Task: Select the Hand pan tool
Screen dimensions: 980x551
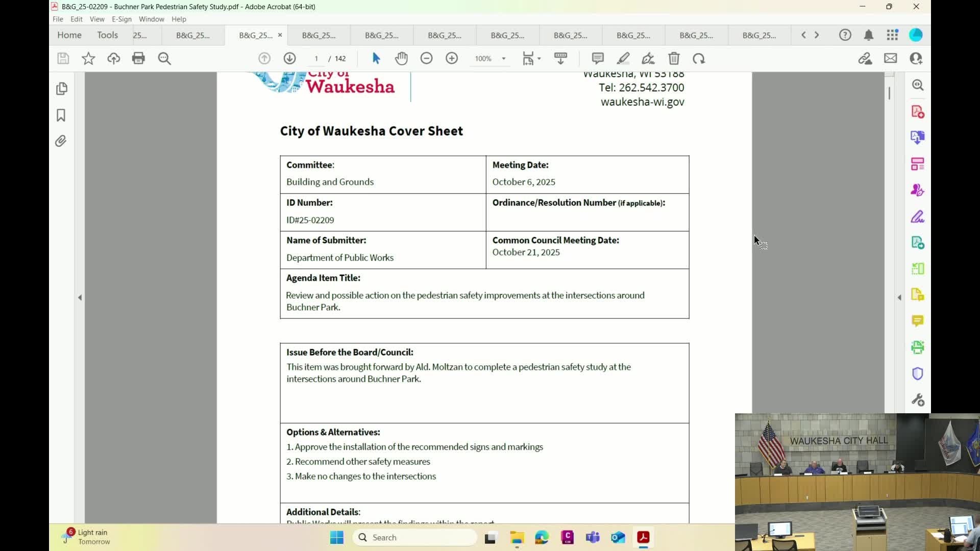Action: pos(401,58)
